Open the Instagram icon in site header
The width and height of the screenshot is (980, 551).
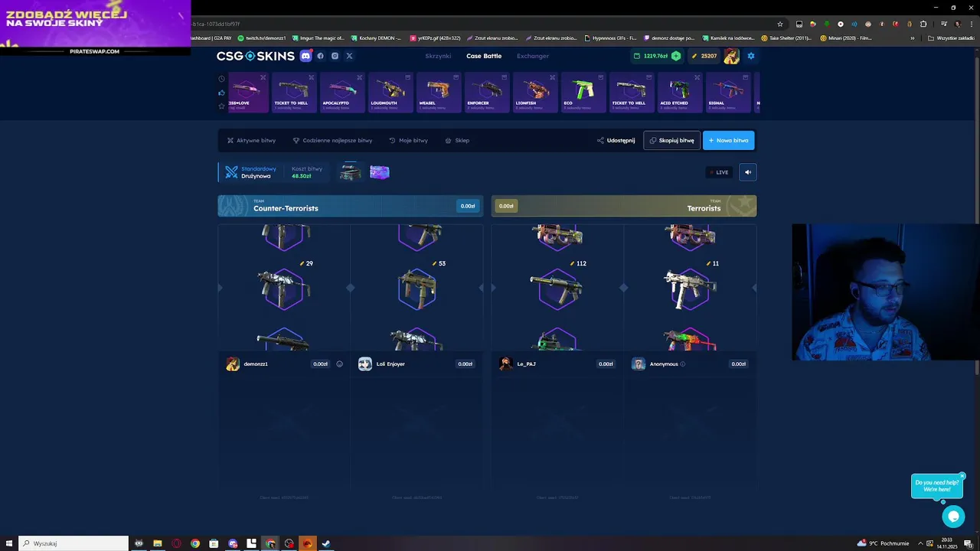click(335, 56)
